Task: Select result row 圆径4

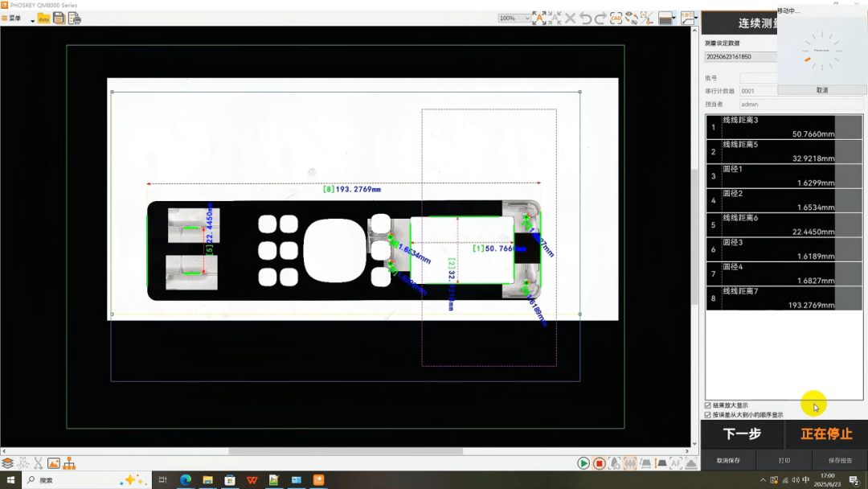Action: point(784,273)
